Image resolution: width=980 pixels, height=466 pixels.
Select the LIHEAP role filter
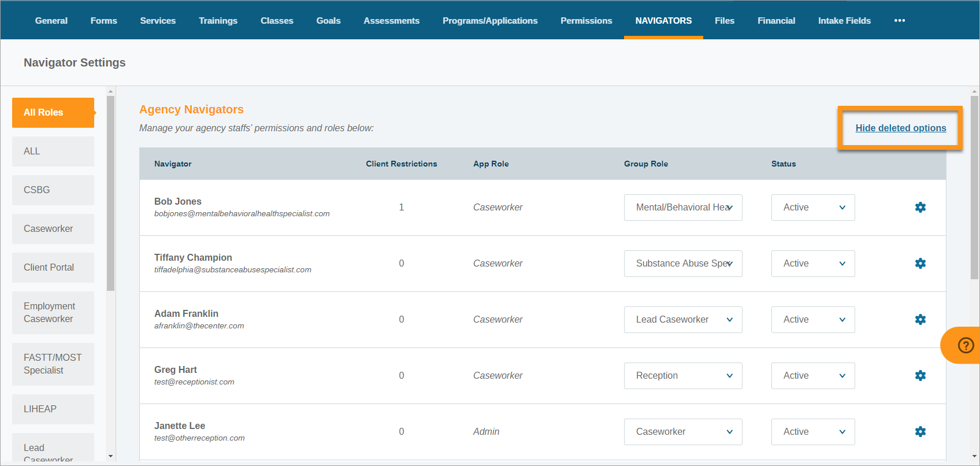[53, 409]
